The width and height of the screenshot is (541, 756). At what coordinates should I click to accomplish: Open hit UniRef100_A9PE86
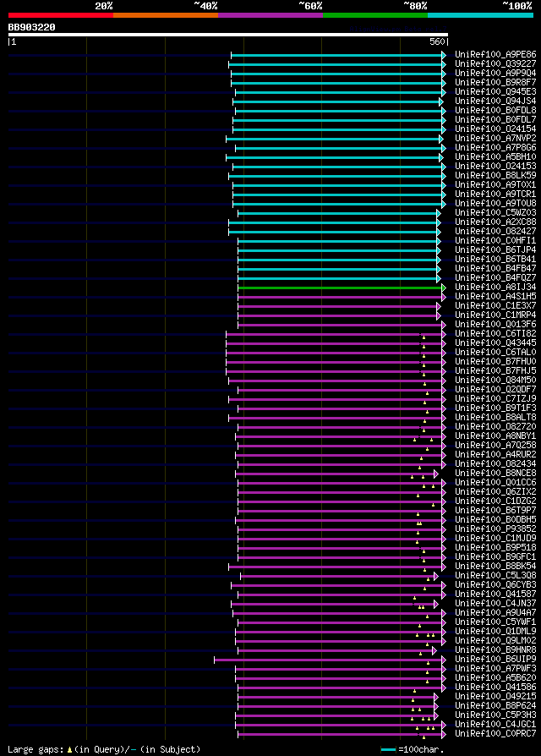(495, 54)
